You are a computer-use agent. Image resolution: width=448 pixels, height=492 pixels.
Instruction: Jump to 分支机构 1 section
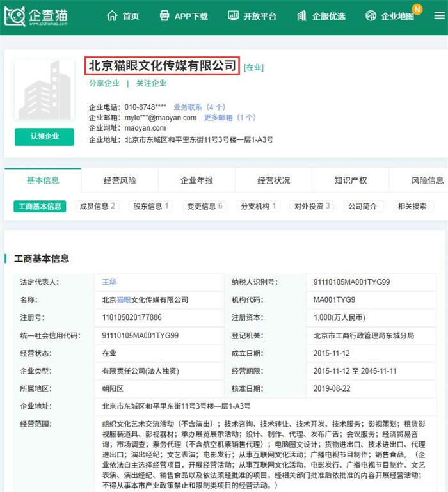tap(258, 206)
